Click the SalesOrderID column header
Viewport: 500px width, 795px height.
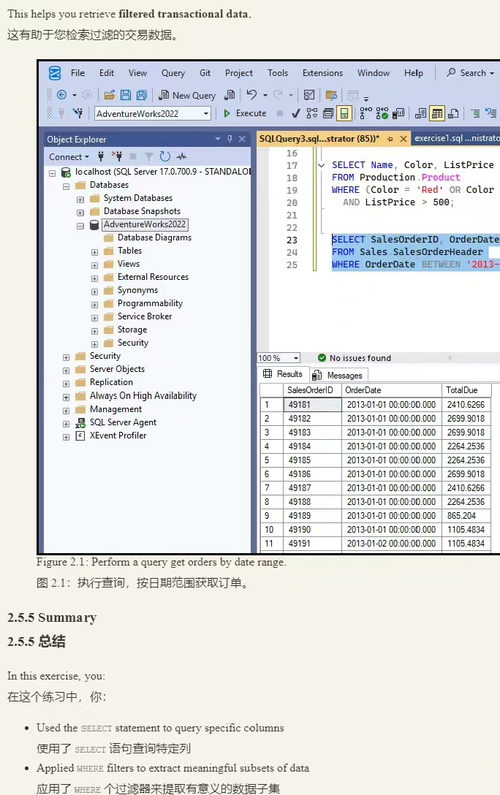coord(312,390)
